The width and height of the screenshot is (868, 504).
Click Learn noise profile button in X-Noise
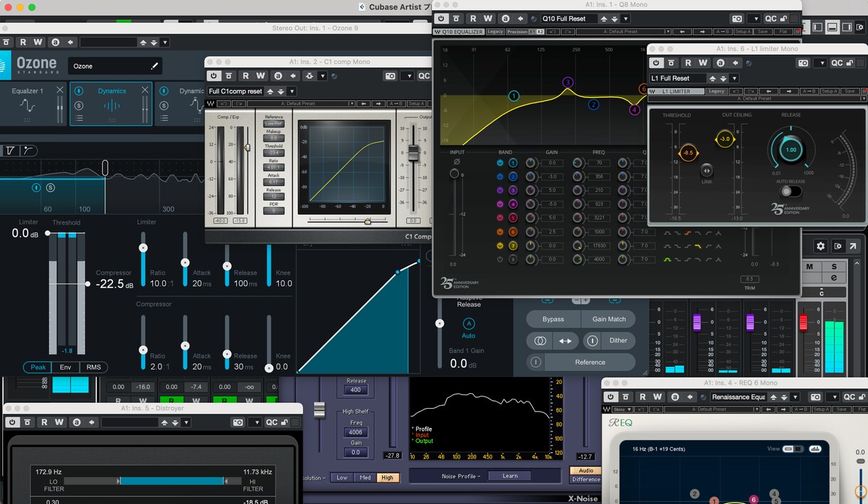click(x=510, y=476)
